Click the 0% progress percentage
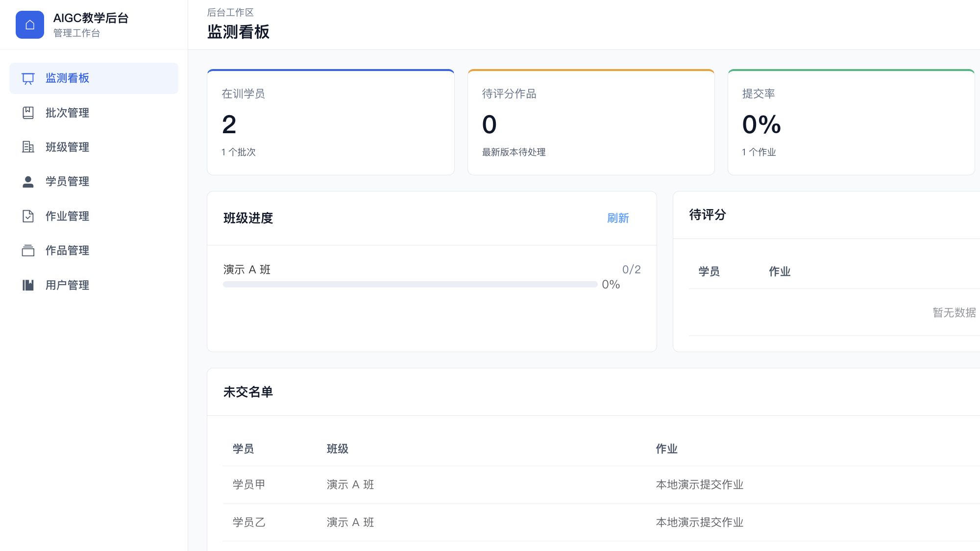This screenshot has width=980, height=551. (x=611, y=285)
